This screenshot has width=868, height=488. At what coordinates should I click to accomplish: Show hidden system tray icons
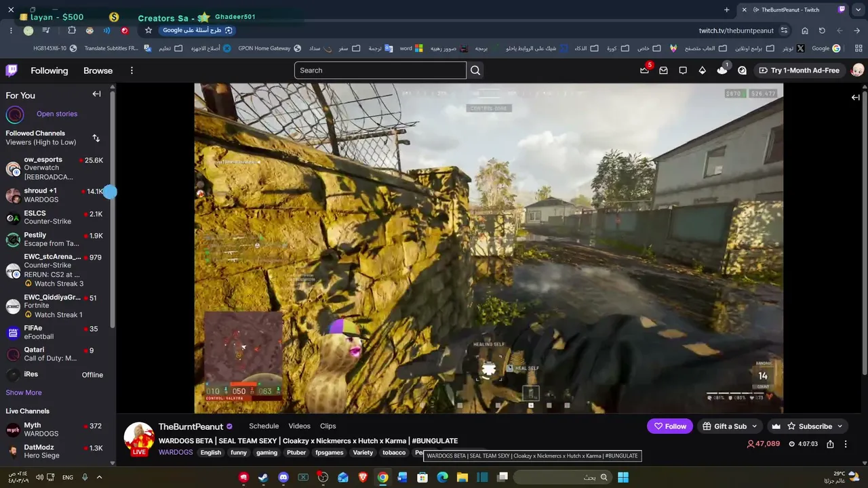(x=99, y=477)
